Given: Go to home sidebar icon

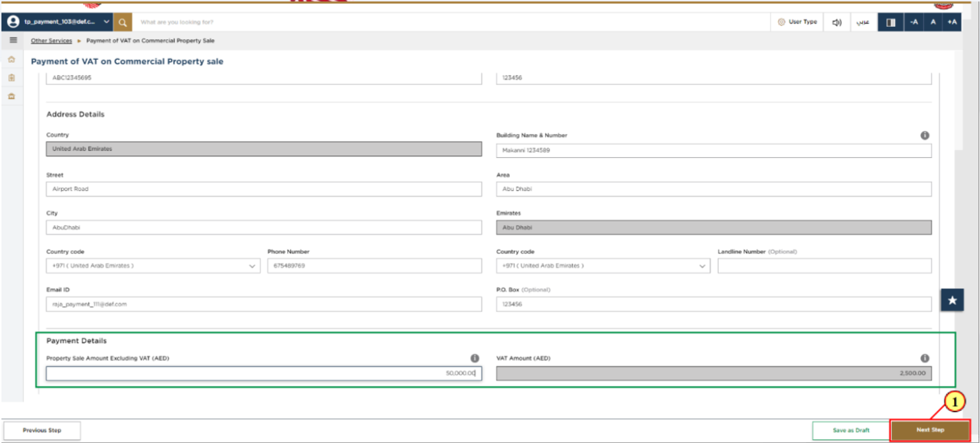Looking at the screenshot, I should [x=11, y=59].
